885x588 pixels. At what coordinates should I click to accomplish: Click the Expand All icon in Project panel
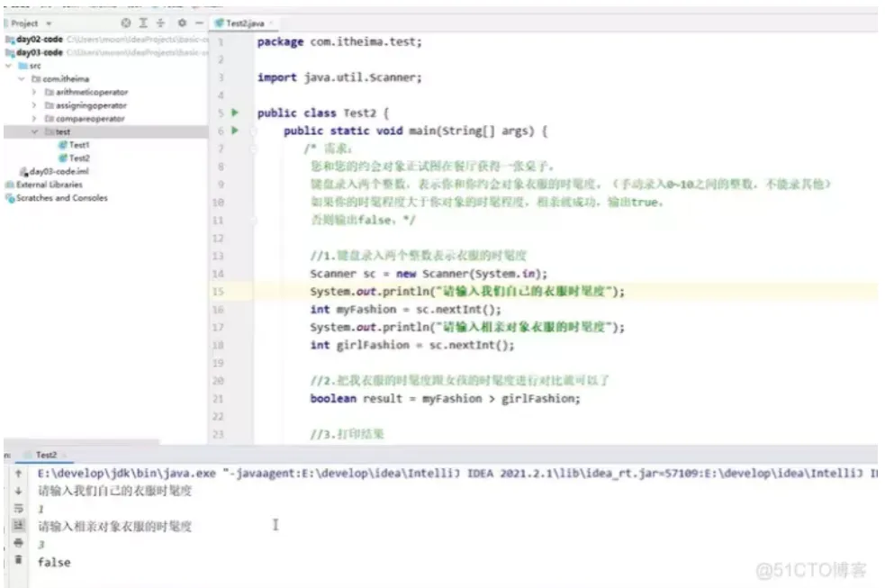click(x=143, y=23)
